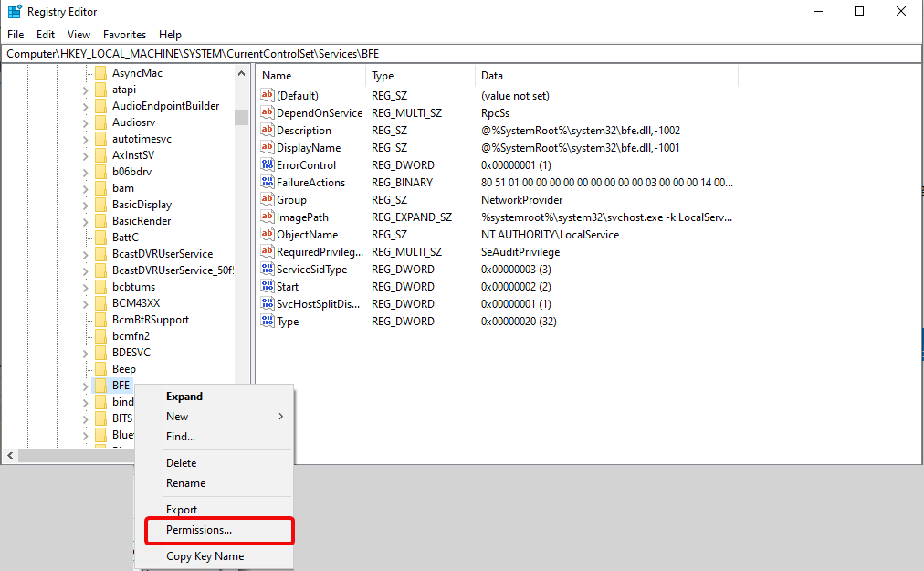Select the bcbtums tree key
Viewport: 924px width, 571px height.
(x=134, y=286)
